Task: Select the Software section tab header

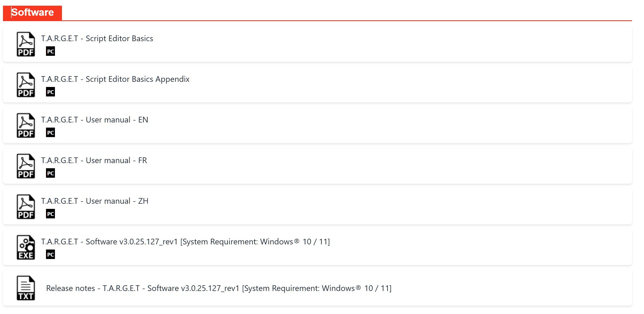Action: pyautogui.click(x=32, y=12)
